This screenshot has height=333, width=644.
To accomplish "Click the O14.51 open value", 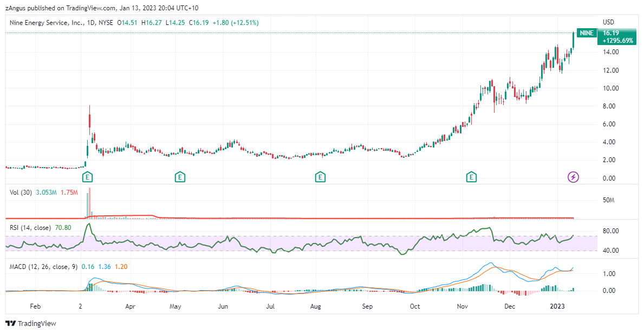I will 127,23.
